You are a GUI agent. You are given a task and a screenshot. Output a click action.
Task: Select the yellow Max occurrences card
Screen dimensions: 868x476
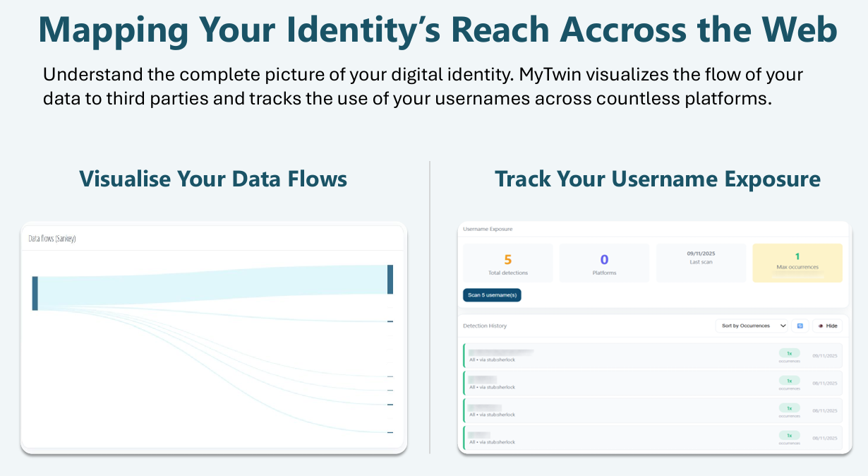pos(797,262)
